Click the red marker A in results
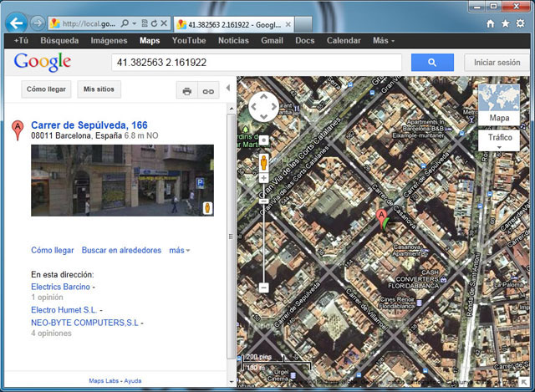 [18, 130]
